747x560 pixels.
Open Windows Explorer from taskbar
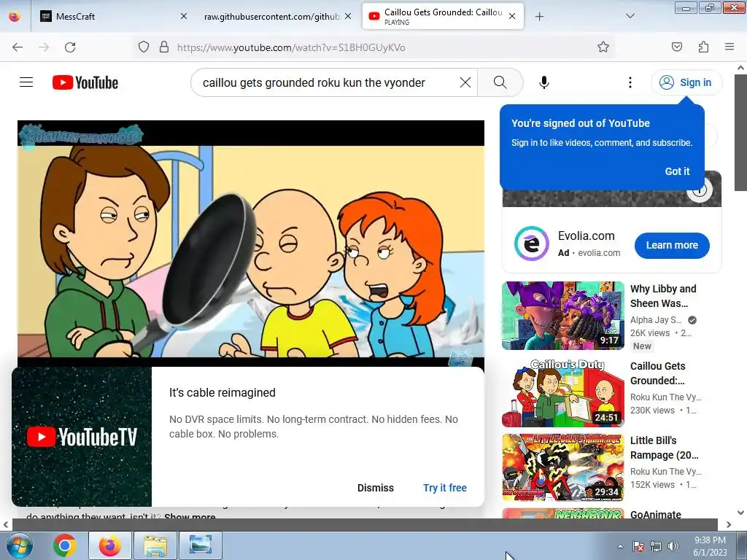156,545
